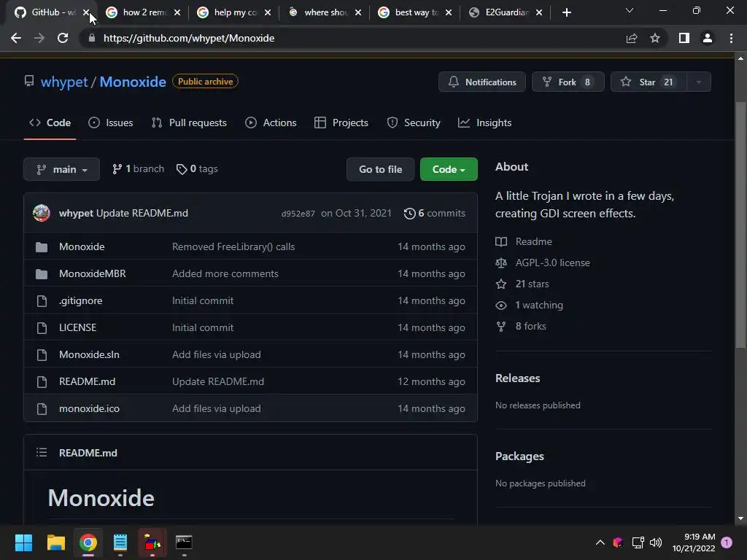Open monoxide.ico file
Screen dimensions: 747x560
click(89, 408)
